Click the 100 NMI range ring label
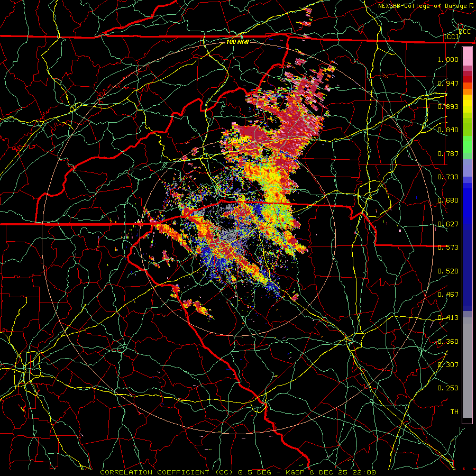This screenshot has width=476, height=476. [x=237, y=42]
